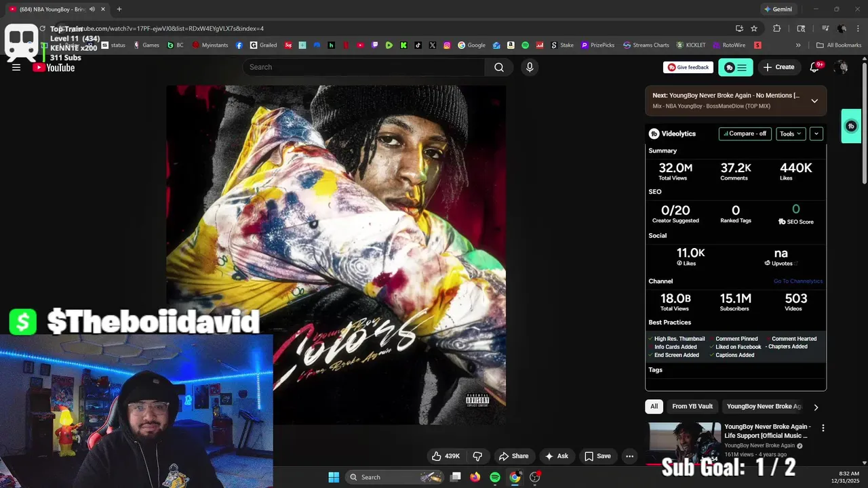Click the Windows taskbar Search box

(x=395, y=477)
